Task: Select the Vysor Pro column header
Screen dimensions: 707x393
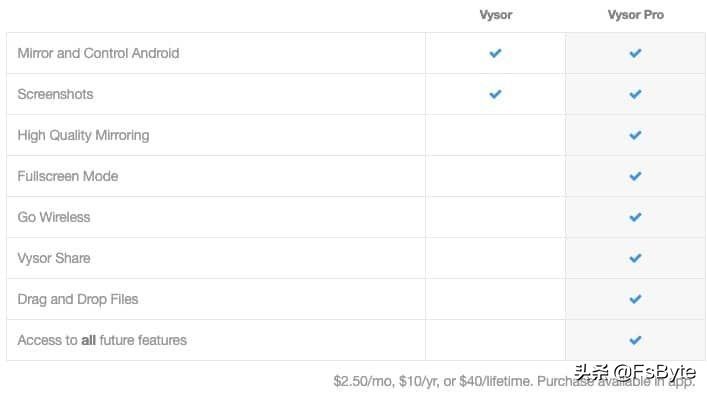Action: [635, 15]
